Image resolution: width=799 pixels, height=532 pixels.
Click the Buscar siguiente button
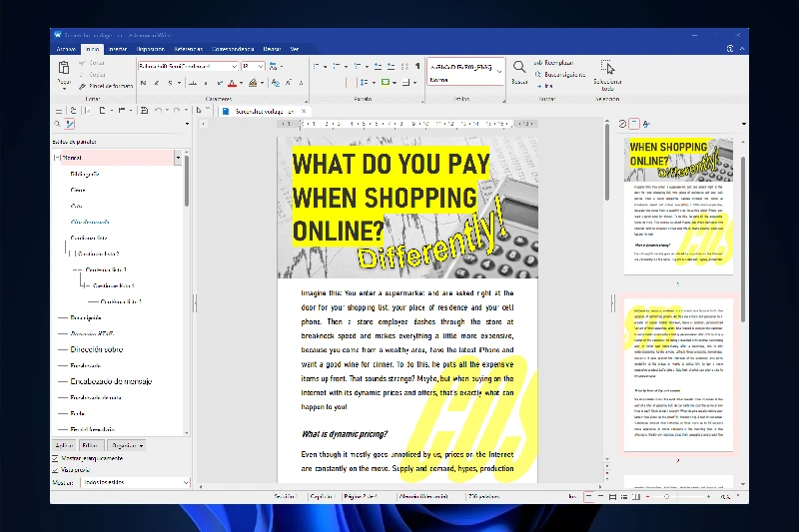[x=560, y=74]
